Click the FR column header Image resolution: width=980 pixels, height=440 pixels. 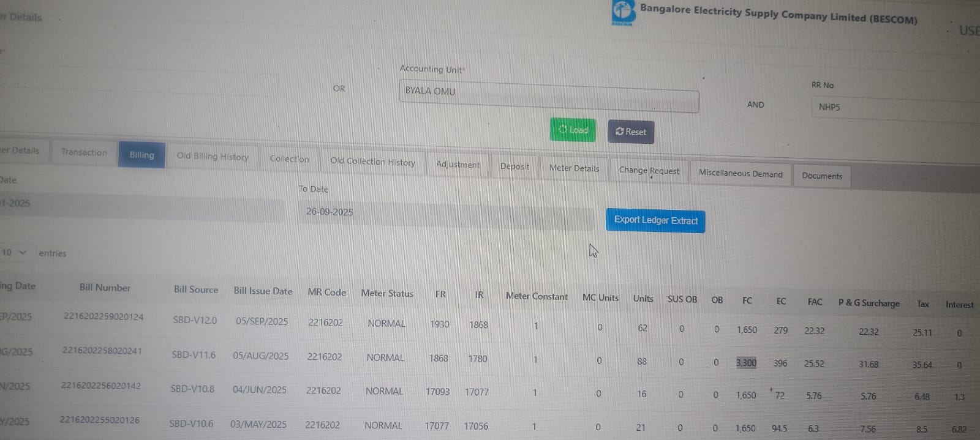[440, 294]
